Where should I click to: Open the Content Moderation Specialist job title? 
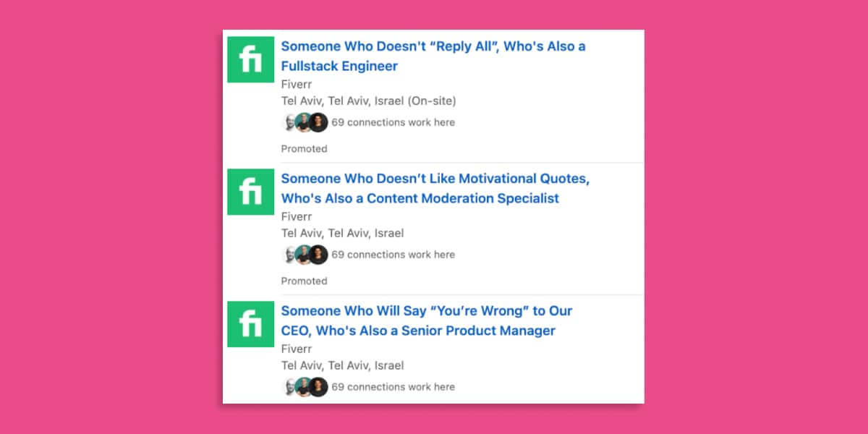point(434,188)
